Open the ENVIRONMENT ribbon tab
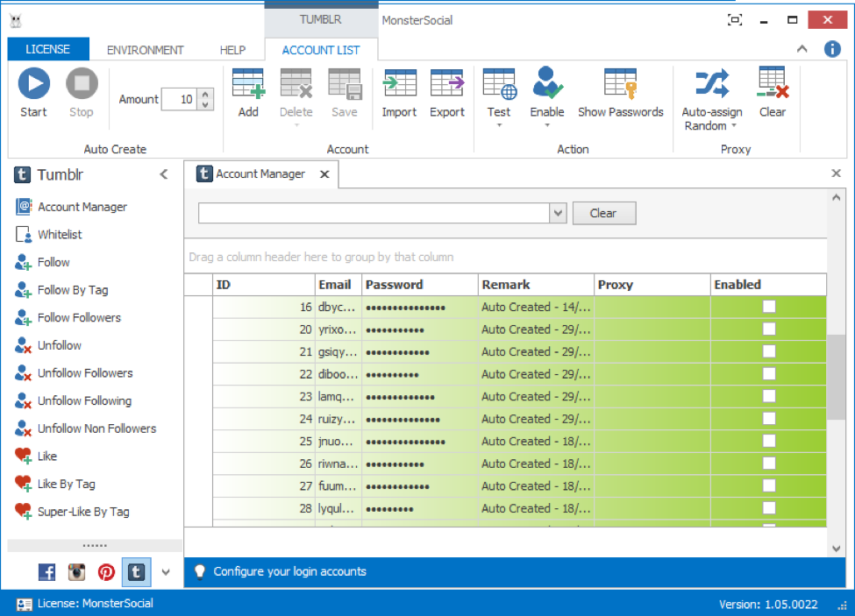 pos(145,50)
